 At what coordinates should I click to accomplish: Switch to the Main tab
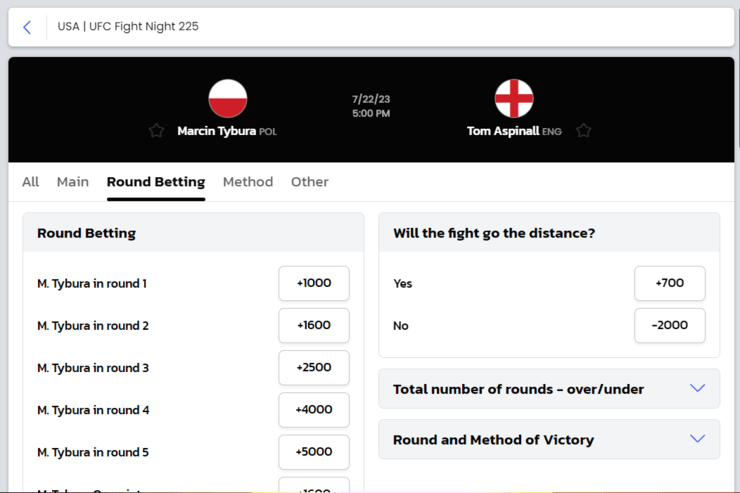73,182
